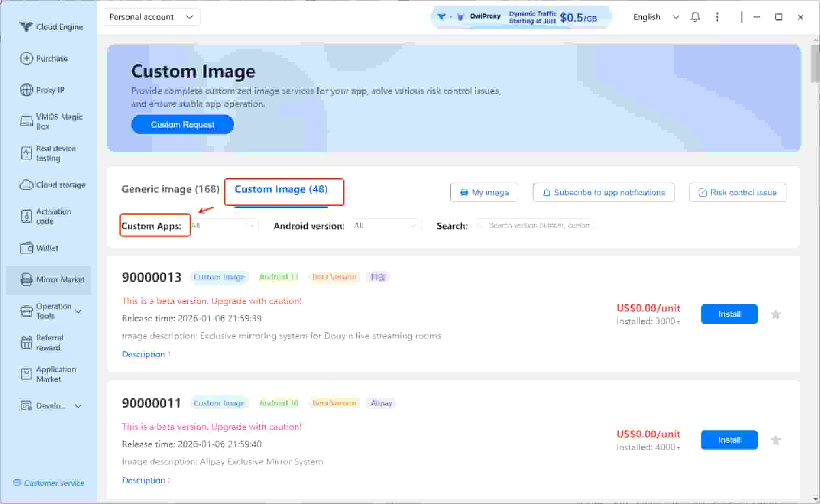The width and height of the screenshot is (820, 504).
Task: Open the Purchase plus icon
Action: tap(26, 58)
